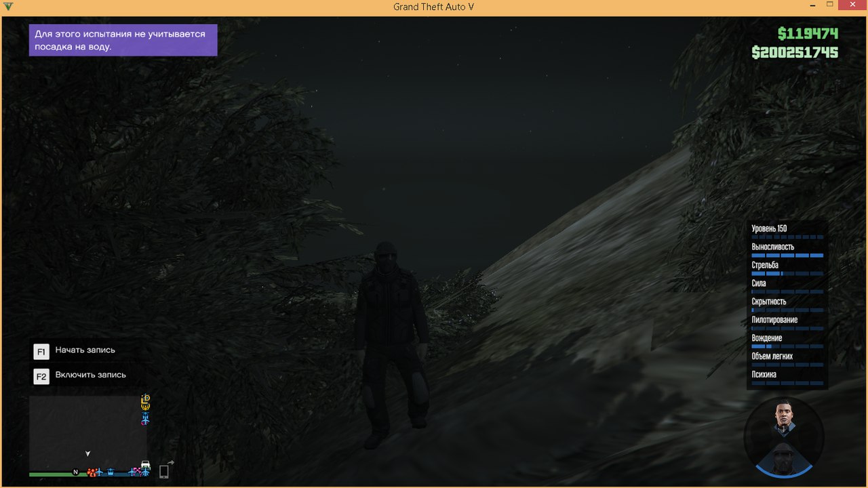Click the share arrow above the phone icon

click(171, 462)
